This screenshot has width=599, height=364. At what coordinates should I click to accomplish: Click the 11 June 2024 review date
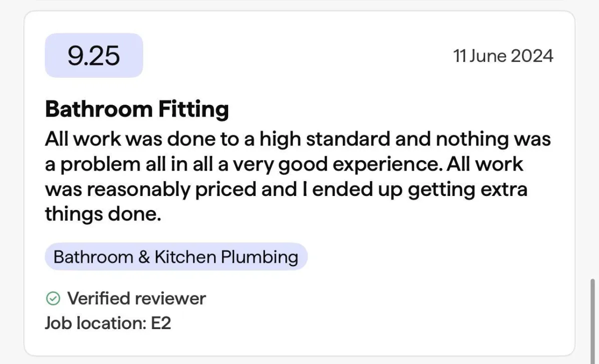[503, 55]
